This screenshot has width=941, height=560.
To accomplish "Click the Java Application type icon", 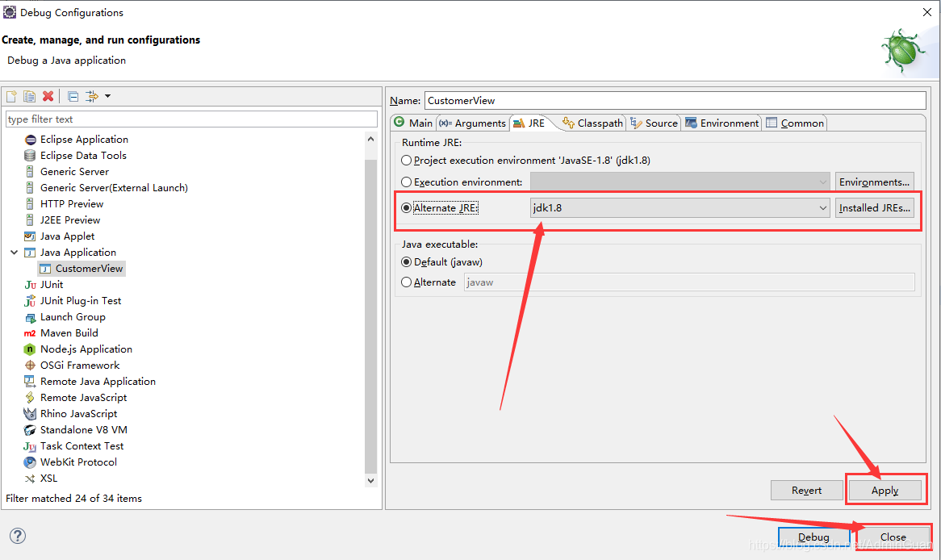I will point(30,253).
